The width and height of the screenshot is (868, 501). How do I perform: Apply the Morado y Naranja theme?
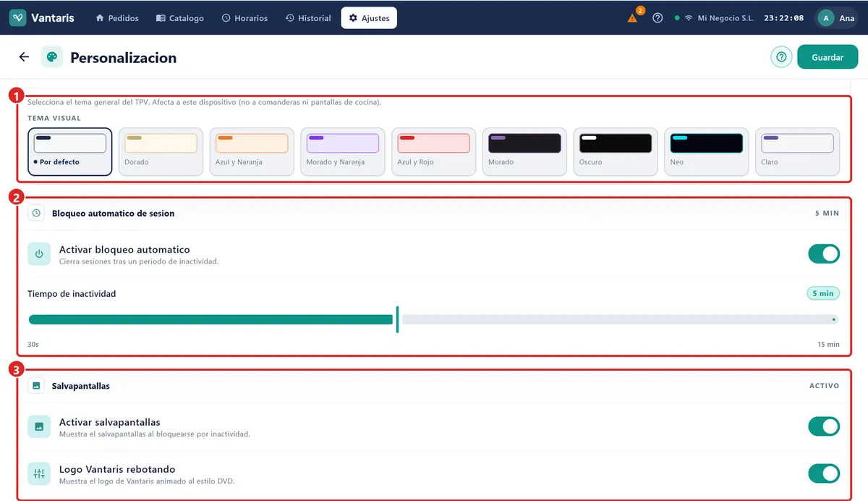(343, 152)
